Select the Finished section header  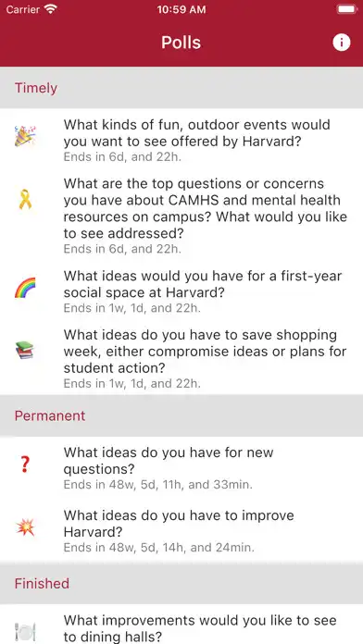point(181,584)
